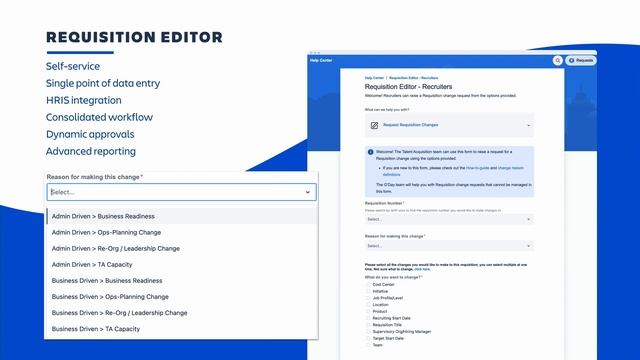
Task: Click 'What do you want to change?' label
Action: pyautogui.click(x=393, y=277)
